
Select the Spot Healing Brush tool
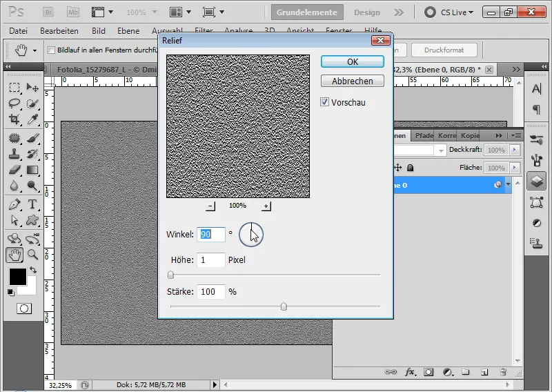tap(14, 138)
